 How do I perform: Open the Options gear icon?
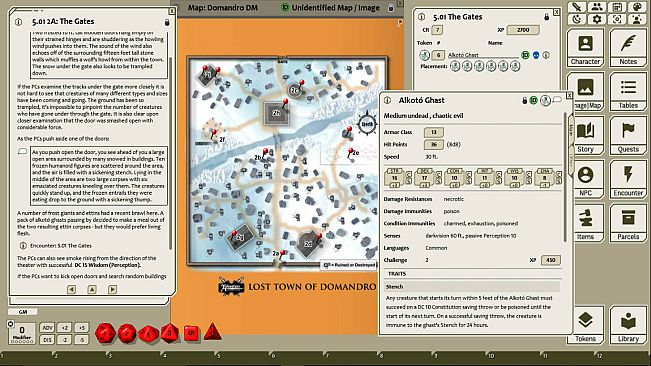point(597,19)
